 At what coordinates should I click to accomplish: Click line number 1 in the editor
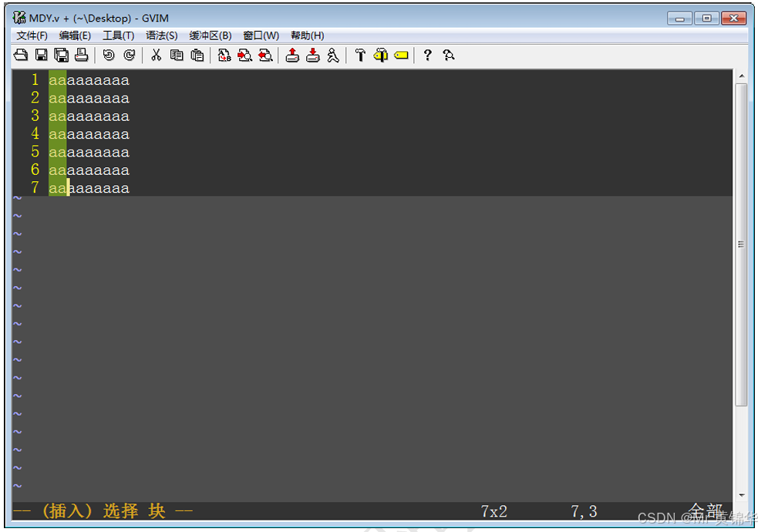click(x=35, y=79)
